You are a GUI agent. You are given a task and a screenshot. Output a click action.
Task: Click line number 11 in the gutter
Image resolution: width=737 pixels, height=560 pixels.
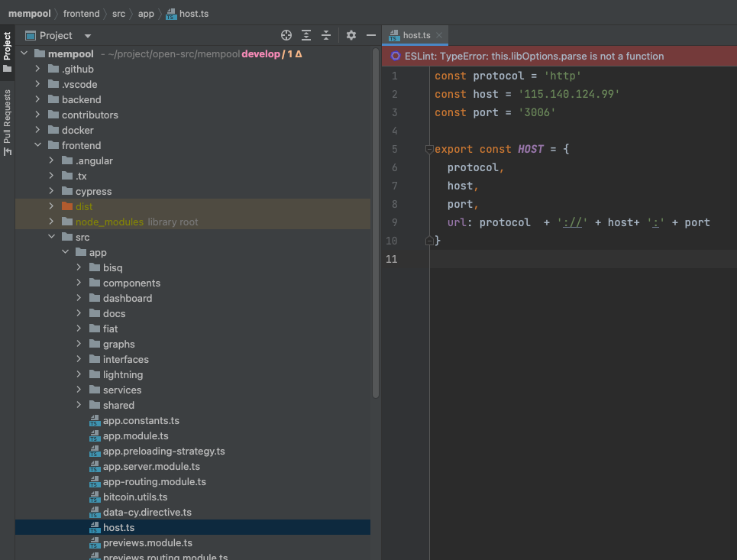tap(392, 259)
